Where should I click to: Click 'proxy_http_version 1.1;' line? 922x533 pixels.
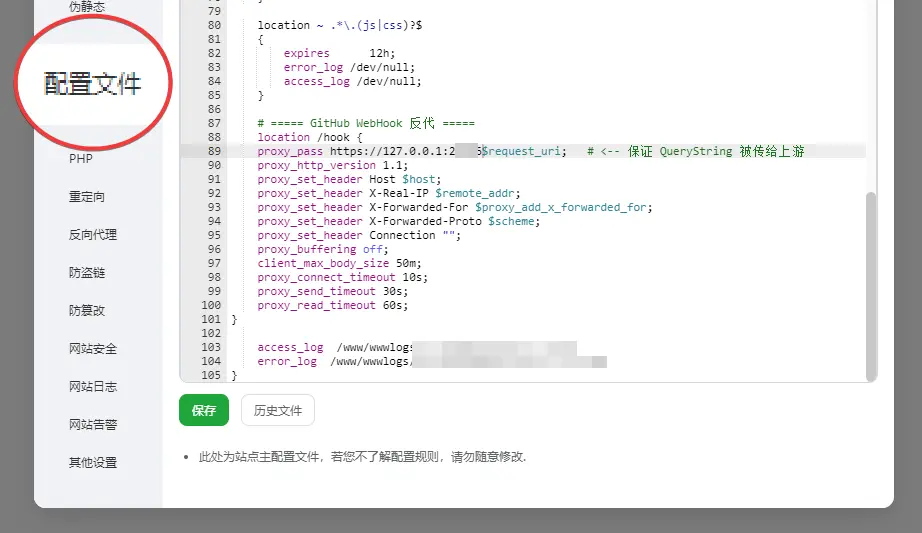click(x=332, y=165)
